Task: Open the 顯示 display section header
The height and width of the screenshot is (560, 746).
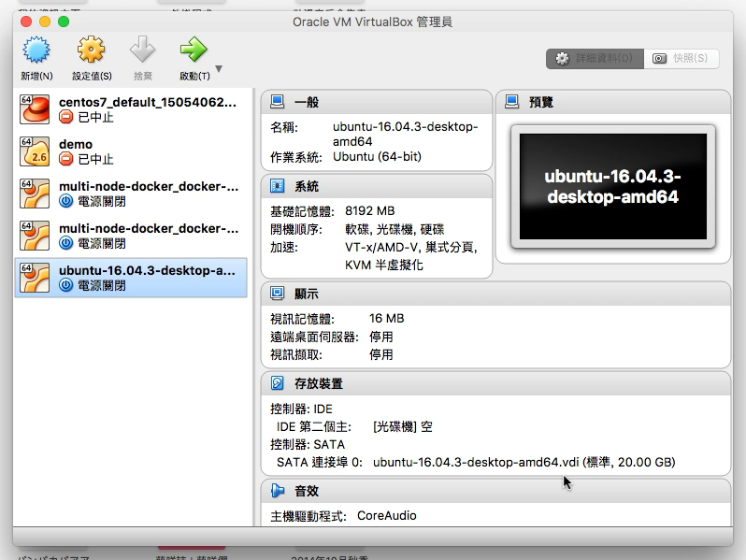Action: [x=495, y=294]
